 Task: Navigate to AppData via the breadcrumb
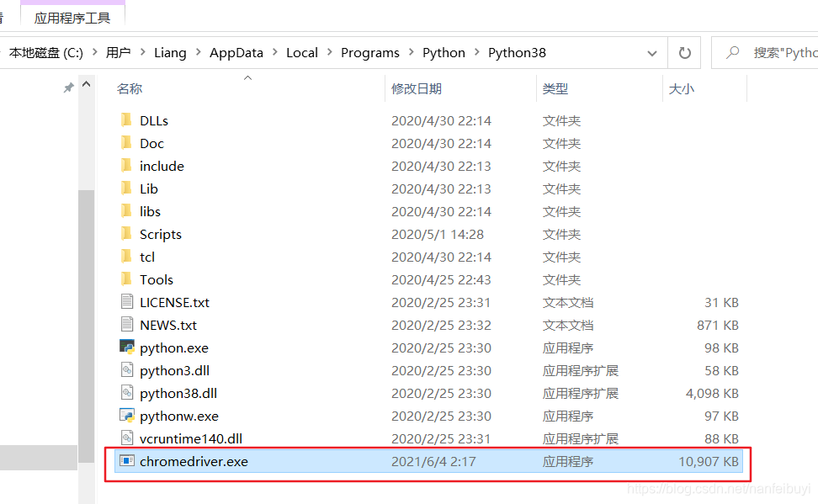[236, 52]
